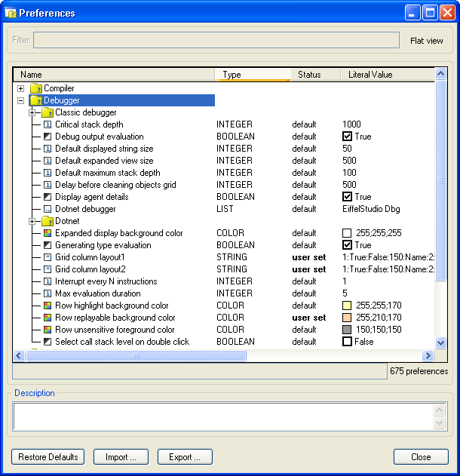Image resolution: width=460 pixels, height=476 pixels.
Task: Click the Status column header
Action: pos(314,75)
